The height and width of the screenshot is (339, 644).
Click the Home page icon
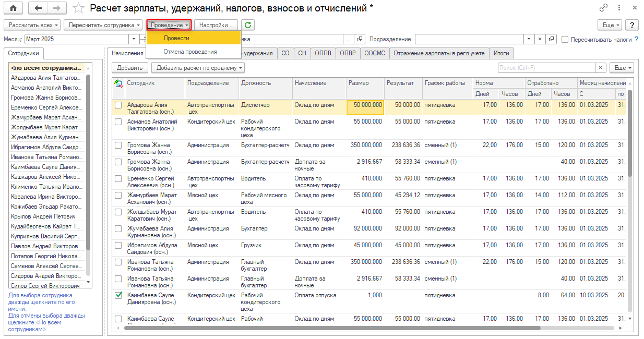(x=13, y=8)
